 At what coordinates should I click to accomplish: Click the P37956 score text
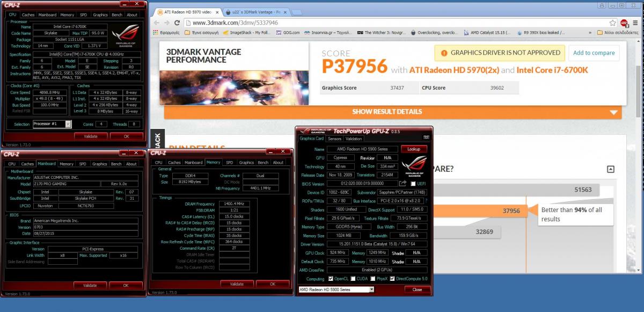[355, 67]
